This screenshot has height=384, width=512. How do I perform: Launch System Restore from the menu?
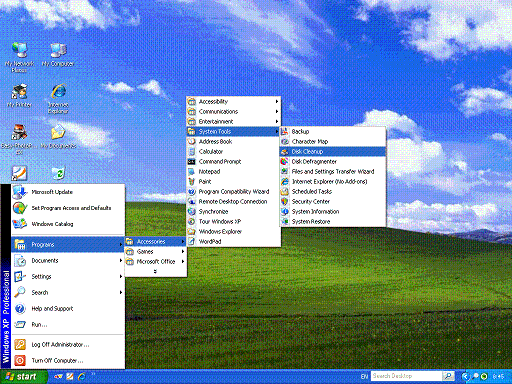(x=333, y=221)
